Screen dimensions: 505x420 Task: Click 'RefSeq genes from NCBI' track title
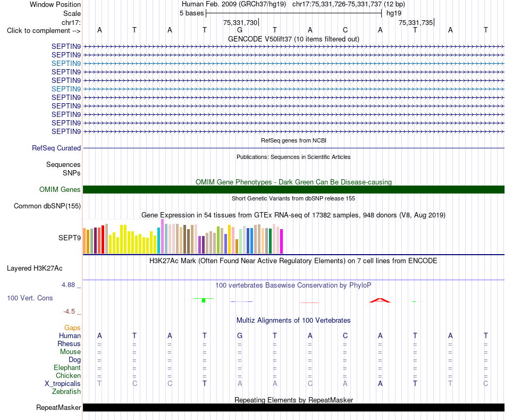pyautogui.click(x=293, y=140)
